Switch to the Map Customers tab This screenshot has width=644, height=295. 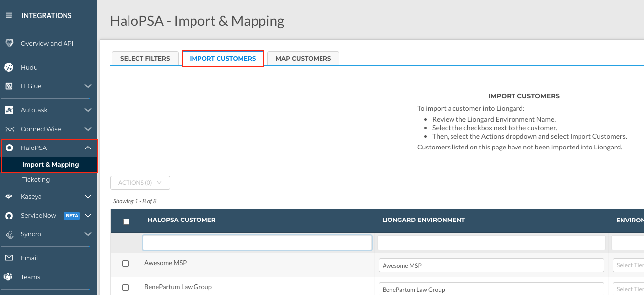click(303, 58)
